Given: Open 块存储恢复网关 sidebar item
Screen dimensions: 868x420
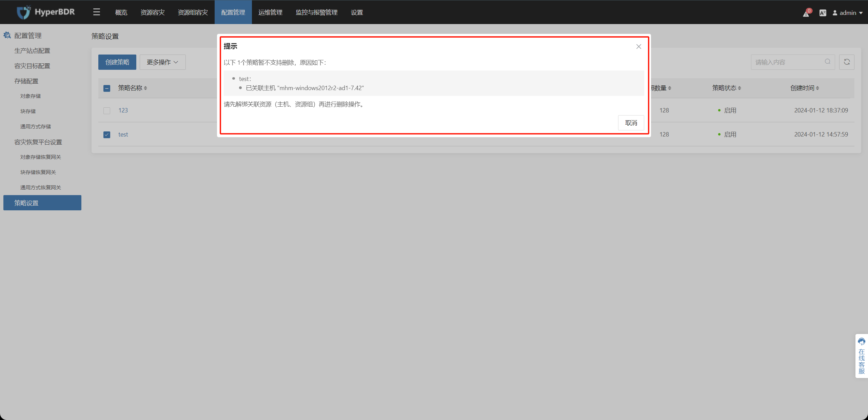Looking at the screenshot, I should pos(38,172).
